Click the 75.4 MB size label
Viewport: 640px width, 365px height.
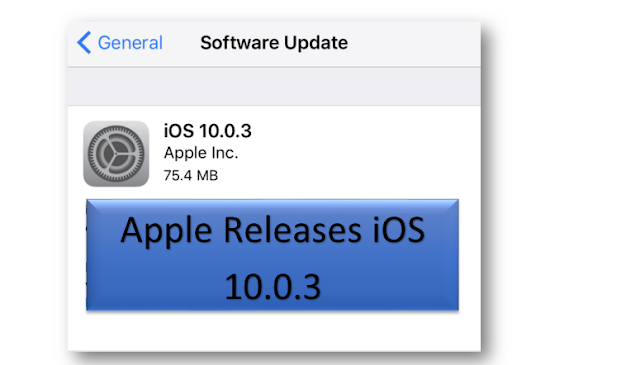191,176
